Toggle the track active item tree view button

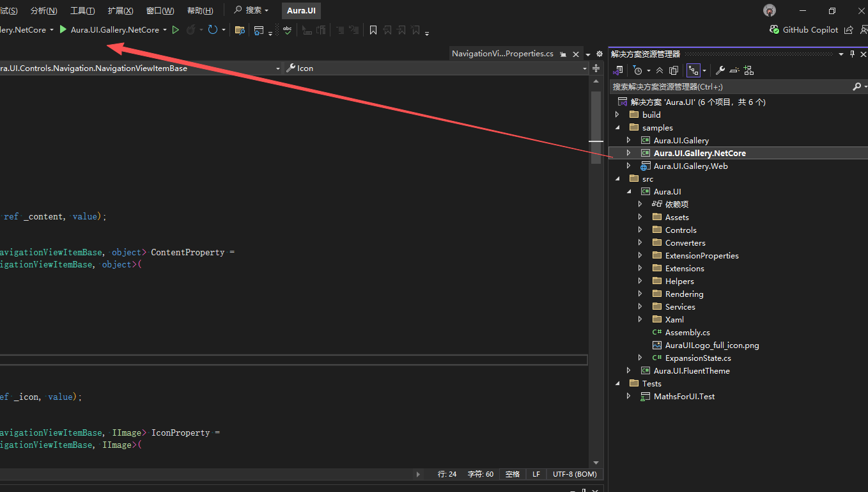tap(693, 70)
